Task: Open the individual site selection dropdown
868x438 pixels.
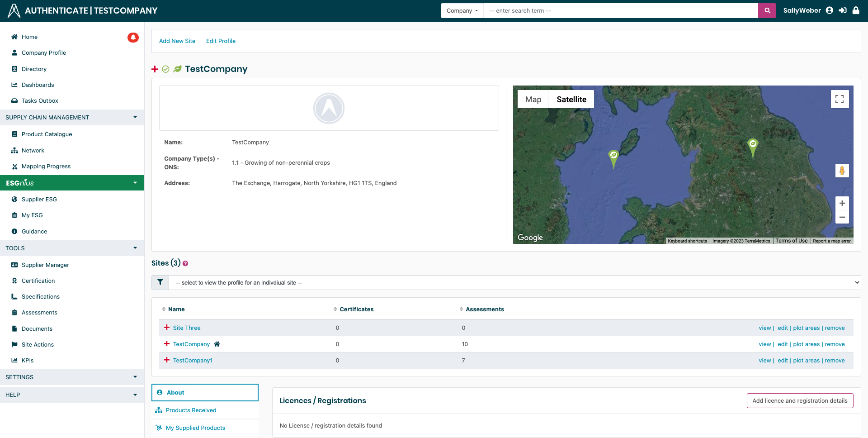Action: click(x=514, y=282)
